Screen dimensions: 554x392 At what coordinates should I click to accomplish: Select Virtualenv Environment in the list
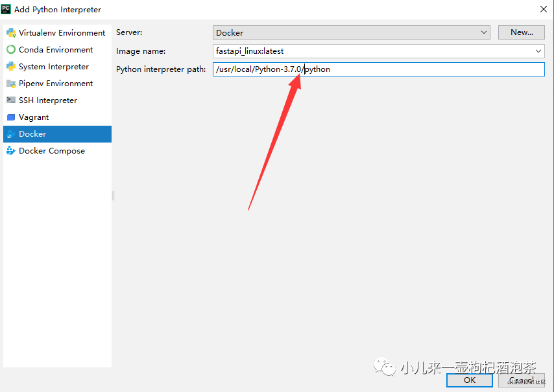click(x=57, y=33)
